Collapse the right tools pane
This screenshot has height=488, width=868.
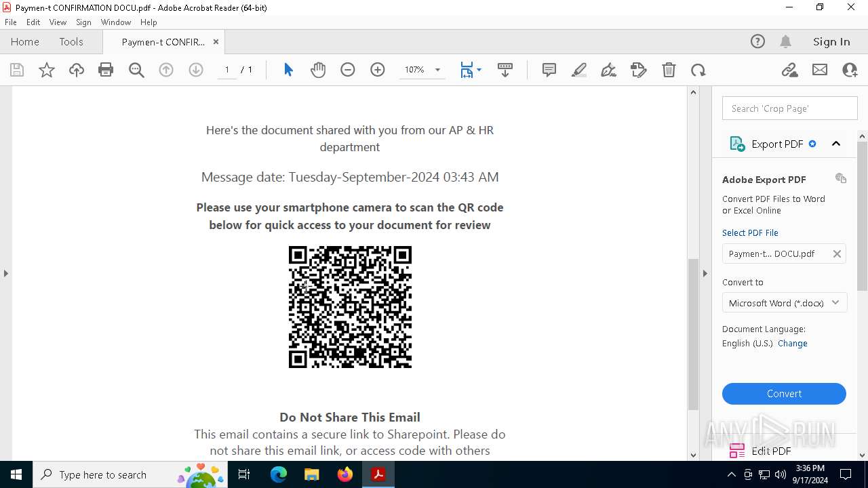705,273
